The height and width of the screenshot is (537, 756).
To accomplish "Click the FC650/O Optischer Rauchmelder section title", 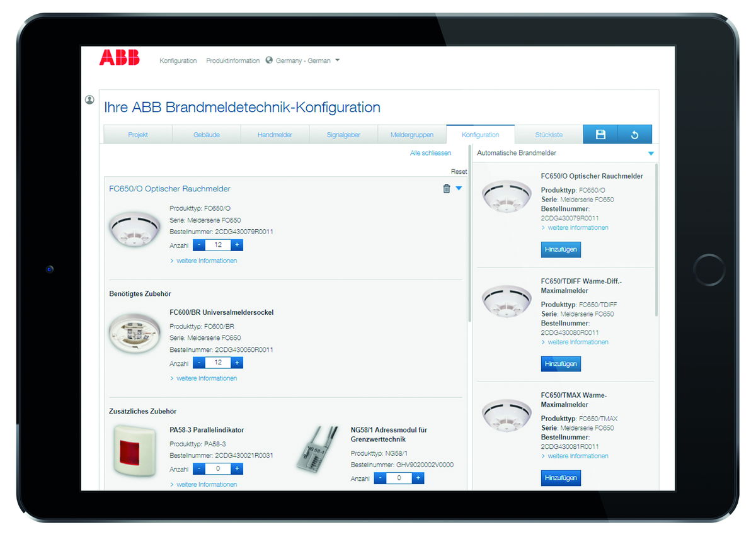I will pos(169,189).
